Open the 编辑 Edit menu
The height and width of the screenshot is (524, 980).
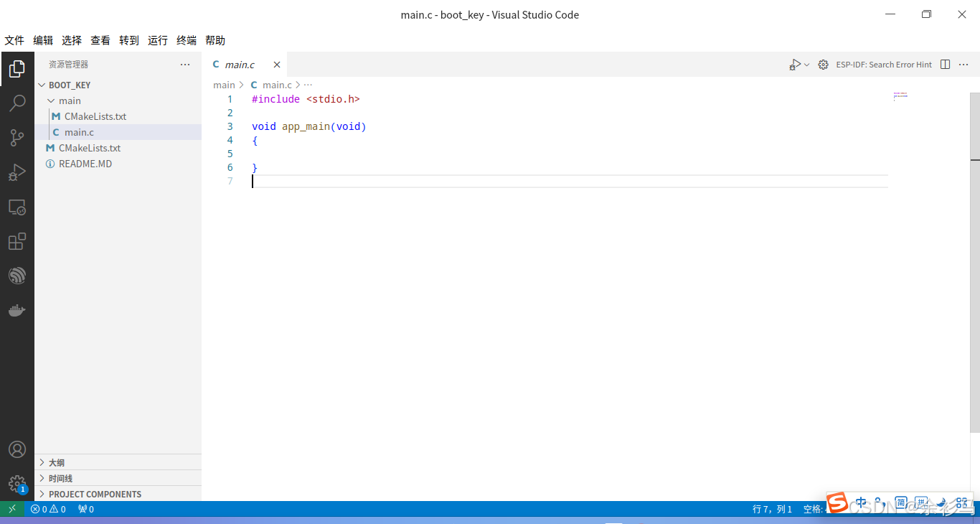pyautogui.click(x=43, y=40)
